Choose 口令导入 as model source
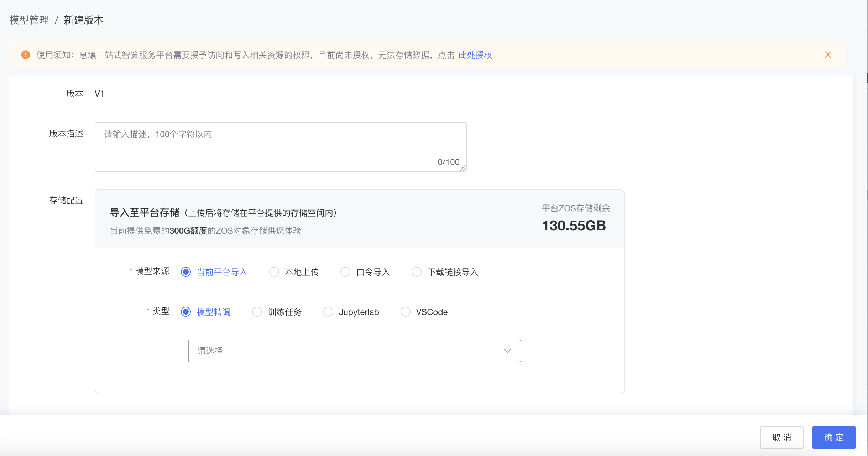Image resolution: width=868 pixels, height=456 pixels. [345, 272]
